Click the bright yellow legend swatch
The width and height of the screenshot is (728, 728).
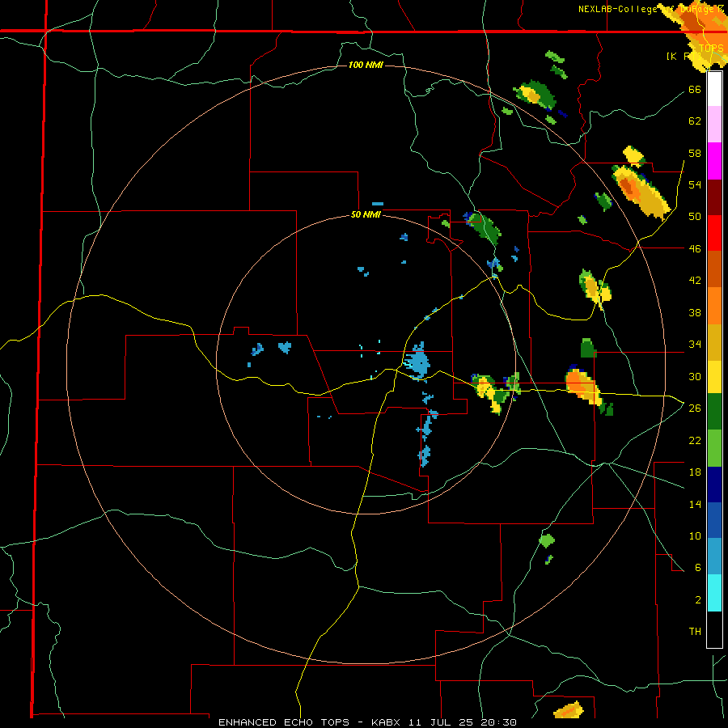(714, 376)
